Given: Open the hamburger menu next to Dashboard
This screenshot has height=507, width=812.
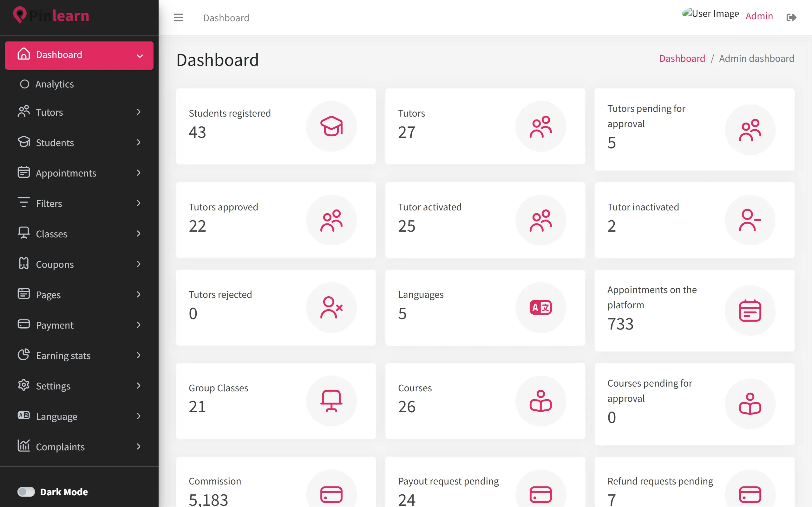Looking at the screenshot, I should [178, 17].
